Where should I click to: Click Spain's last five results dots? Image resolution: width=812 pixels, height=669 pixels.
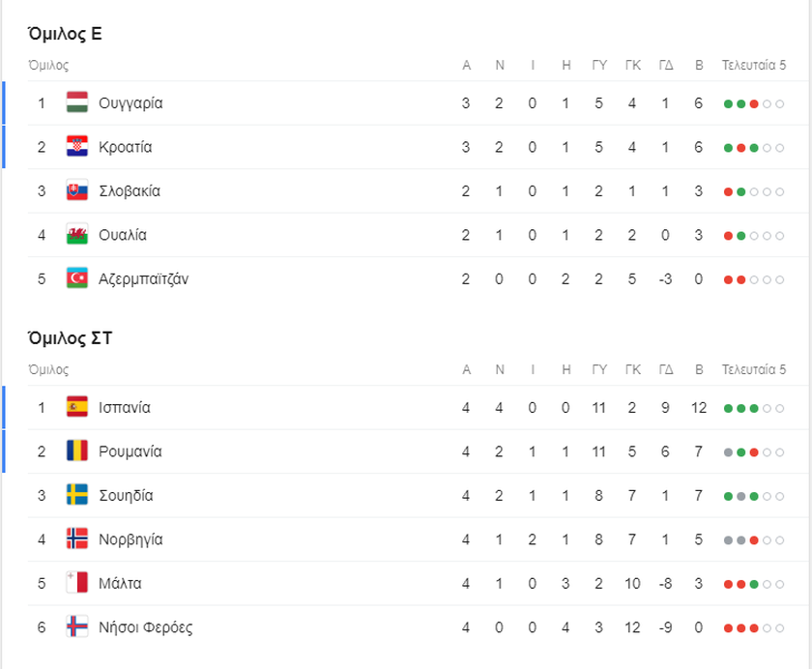pos(754,408)
